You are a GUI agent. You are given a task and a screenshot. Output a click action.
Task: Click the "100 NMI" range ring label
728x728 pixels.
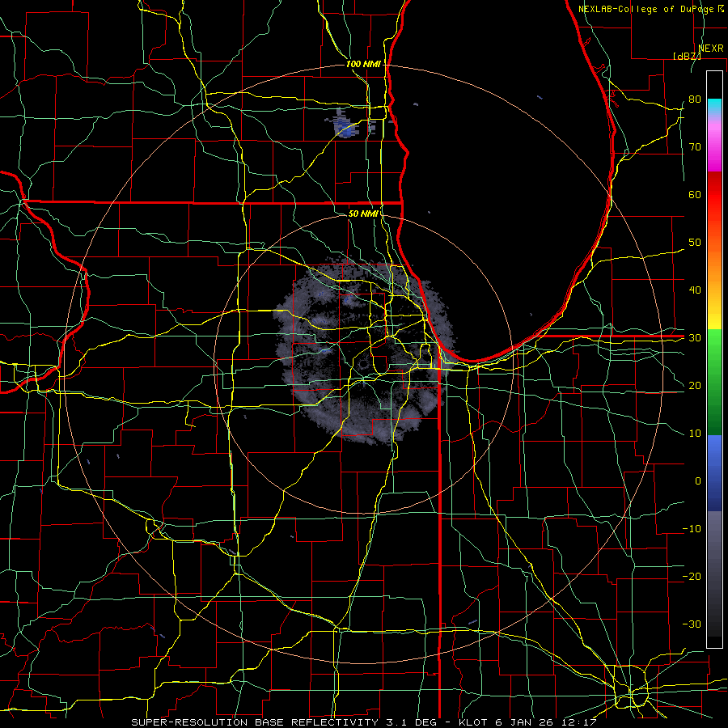363,64
